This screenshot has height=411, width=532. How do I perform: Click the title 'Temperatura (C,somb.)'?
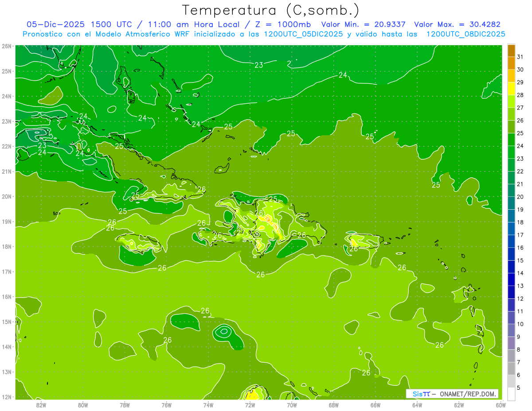tap(271, 10)
